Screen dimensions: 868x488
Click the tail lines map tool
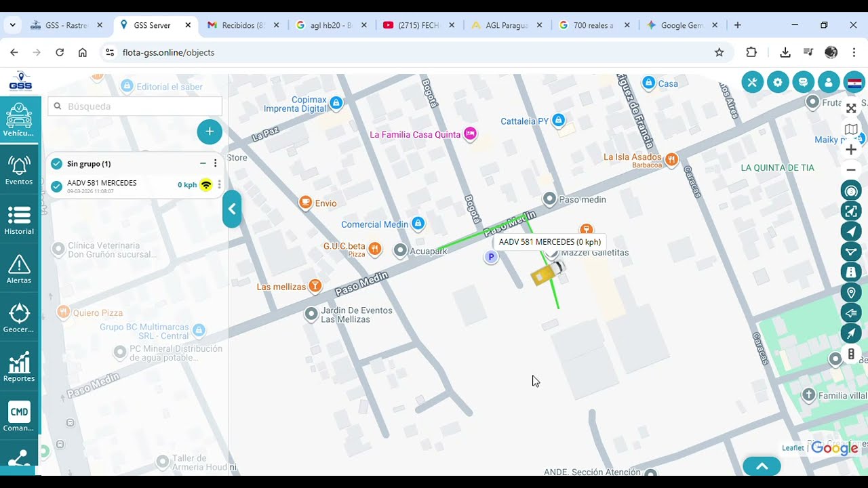[x=851, y=312]
